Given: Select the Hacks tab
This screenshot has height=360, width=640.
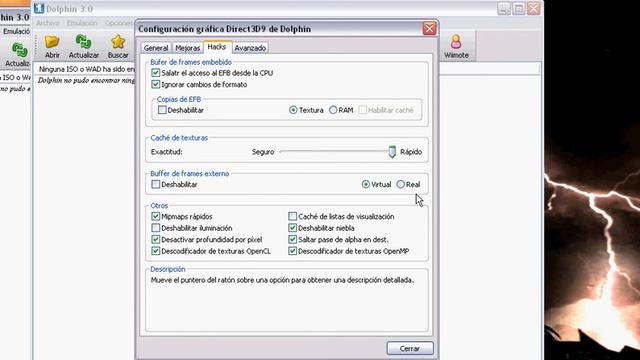Looking at the screenshot, I should [x=217, y=47].
